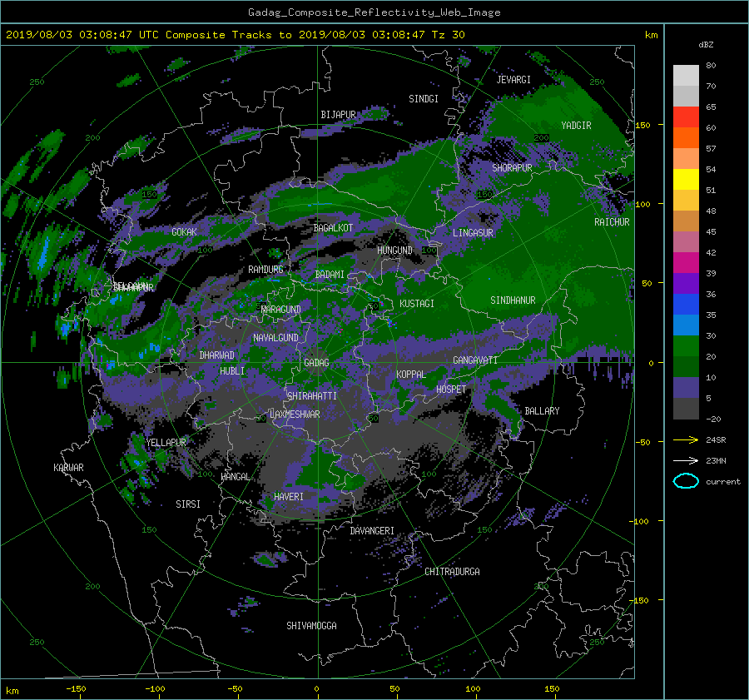Click the bottom axis 0 km tick label
The image size is (749, 700).
tap(316, 689)
